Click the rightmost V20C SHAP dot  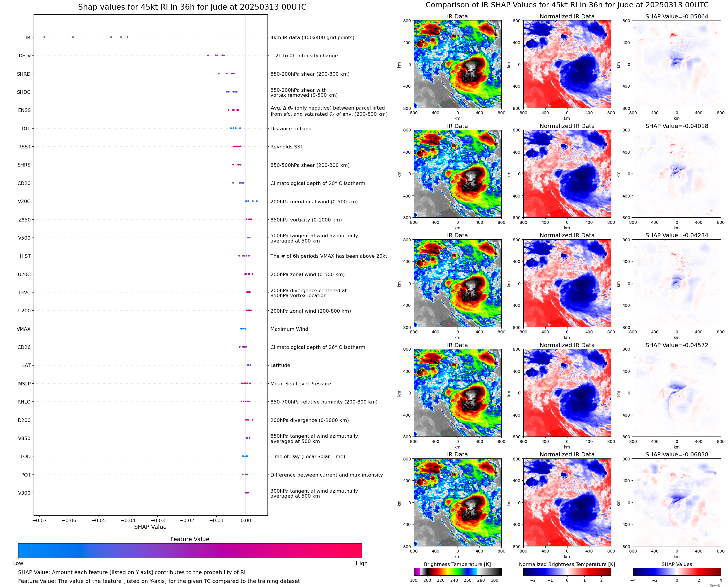coord(257,201)
